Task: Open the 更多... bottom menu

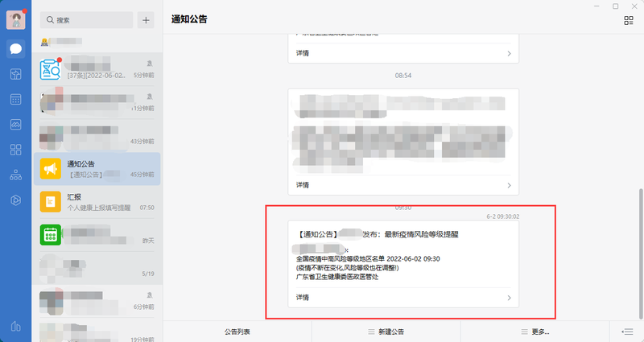Action: (x=535, y=332)
